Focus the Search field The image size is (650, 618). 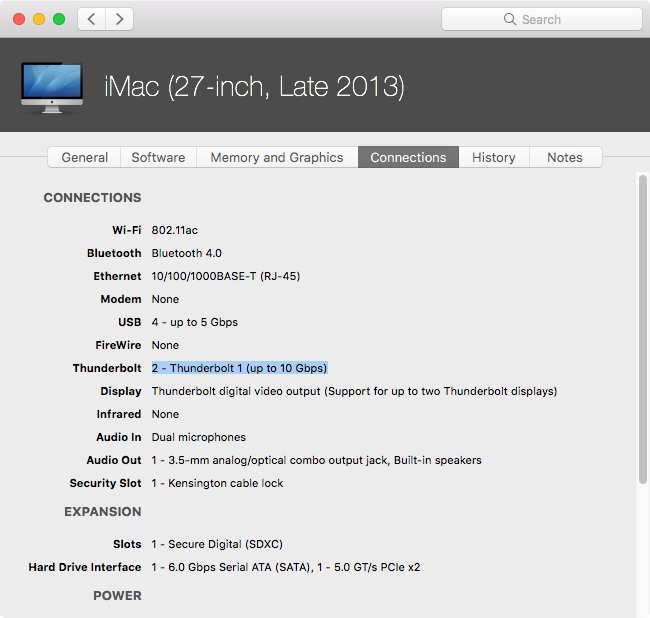tap(542, 19)
